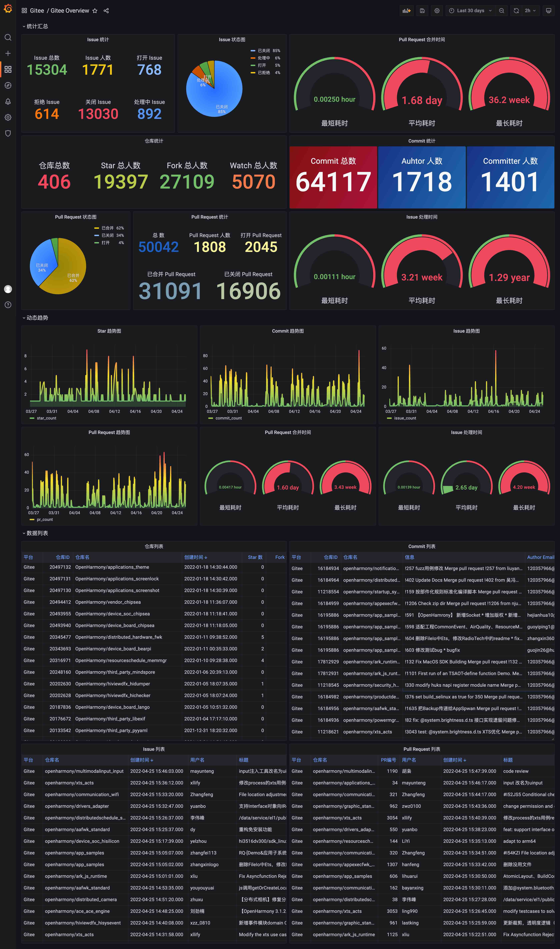Collapse the 统计汇总 row
Image resolution: width=560 pixels, height=949 pixels.
[37, 26]
